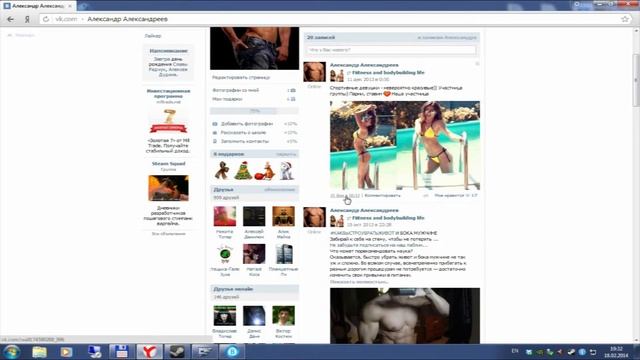The width and height of the screenshot is (640, 360).
Task: Open the flexing bodybuilder photo in second post
Action: tap(405, 316)
